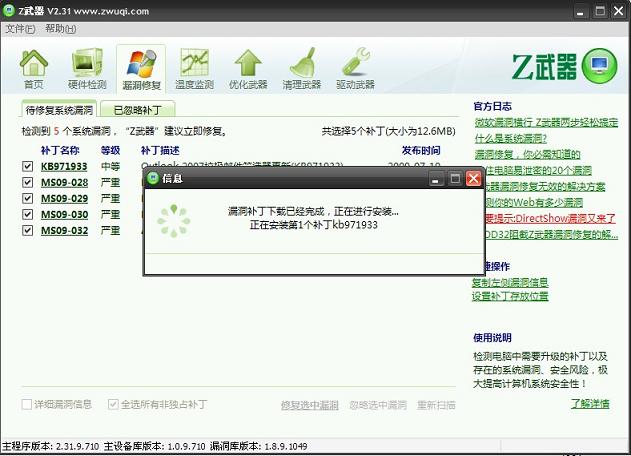Open the MS09-029 patch link

coord(64,198)
